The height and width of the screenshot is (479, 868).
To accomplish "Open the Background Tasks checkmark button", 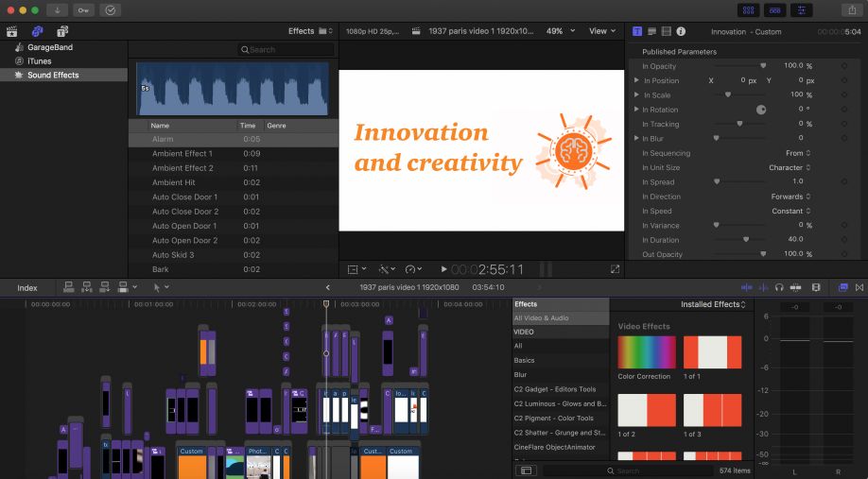I will click(110, 9).
